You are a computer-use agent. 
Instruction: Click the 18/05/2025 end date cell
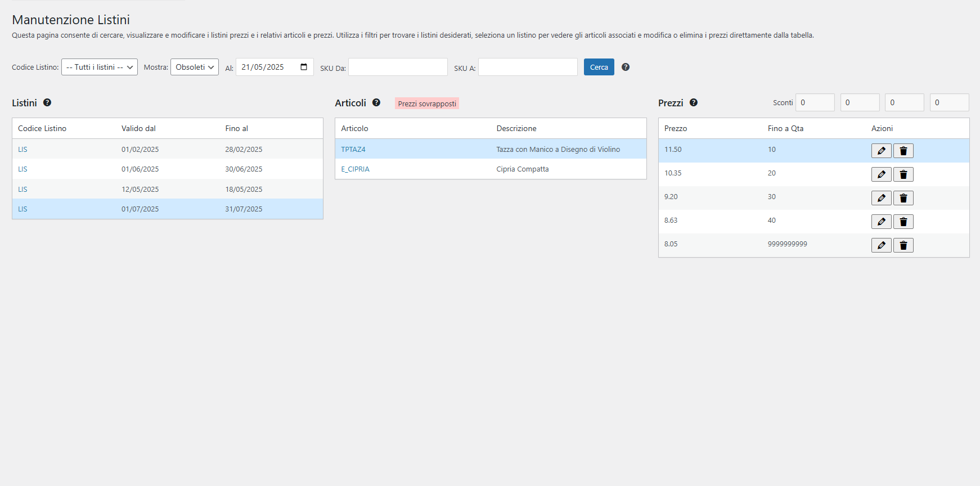244,190
